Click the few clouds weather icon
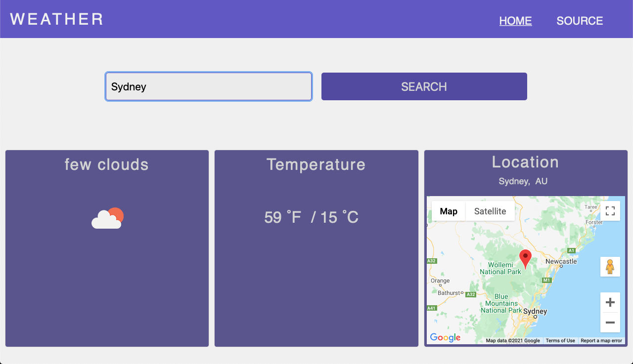Viewport: 633px width, 364px height. 107,218
